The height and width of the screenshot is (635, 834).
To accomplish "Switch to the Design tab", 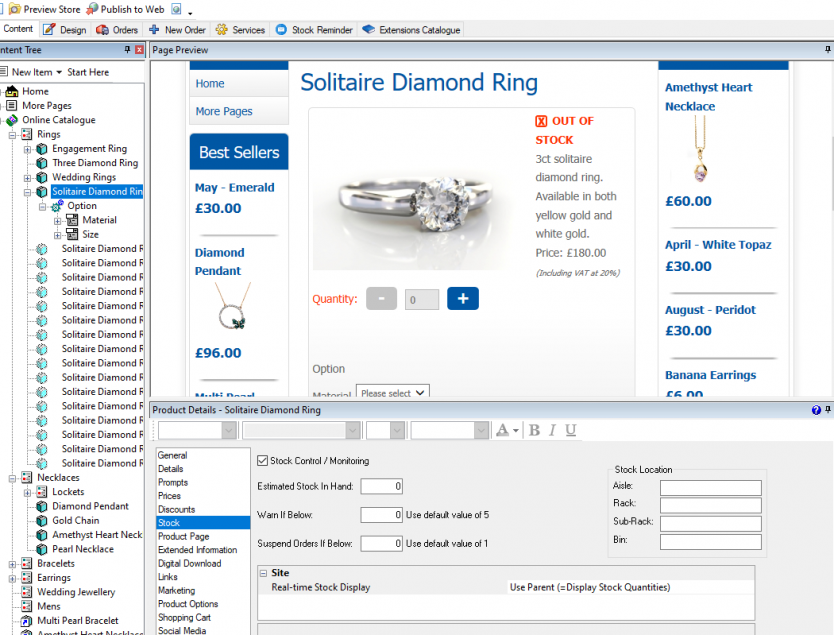I will coord(66,30).
